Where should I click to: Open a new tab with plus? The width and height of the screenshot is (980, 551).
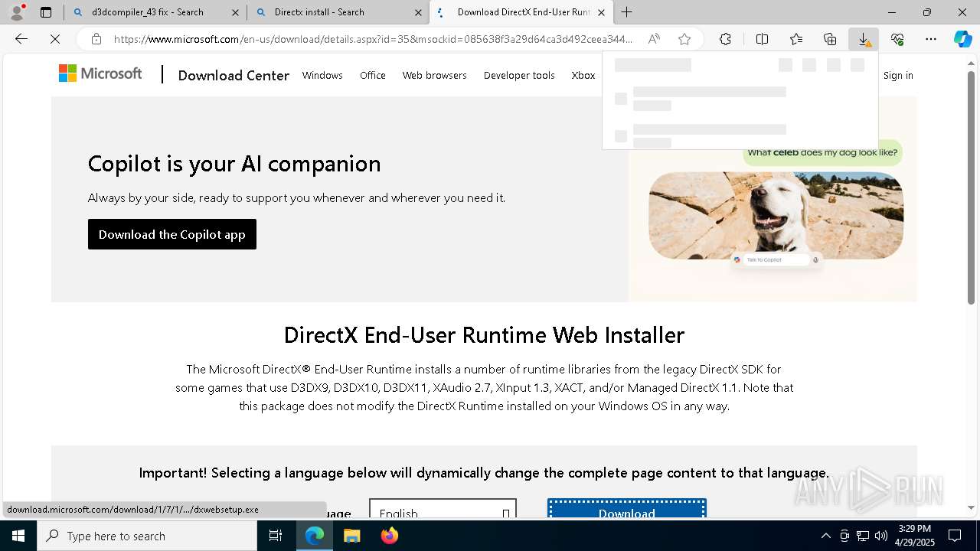coord(626,12)
